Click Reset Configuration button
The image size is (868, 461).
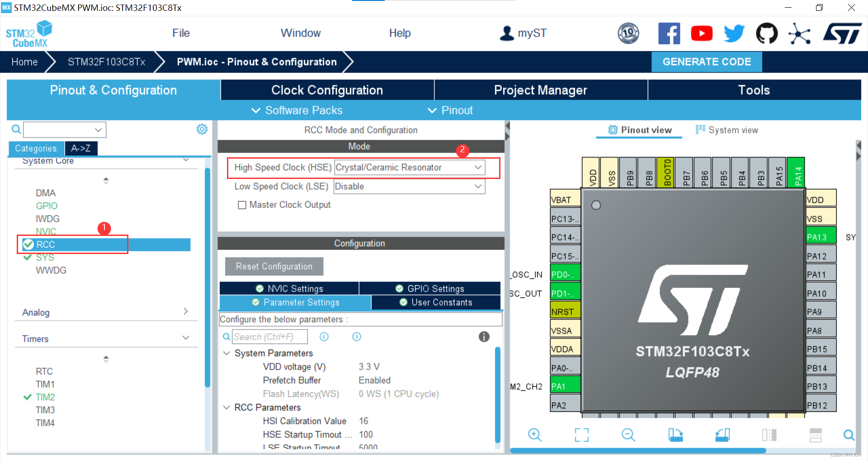click(x=274, y=266)
